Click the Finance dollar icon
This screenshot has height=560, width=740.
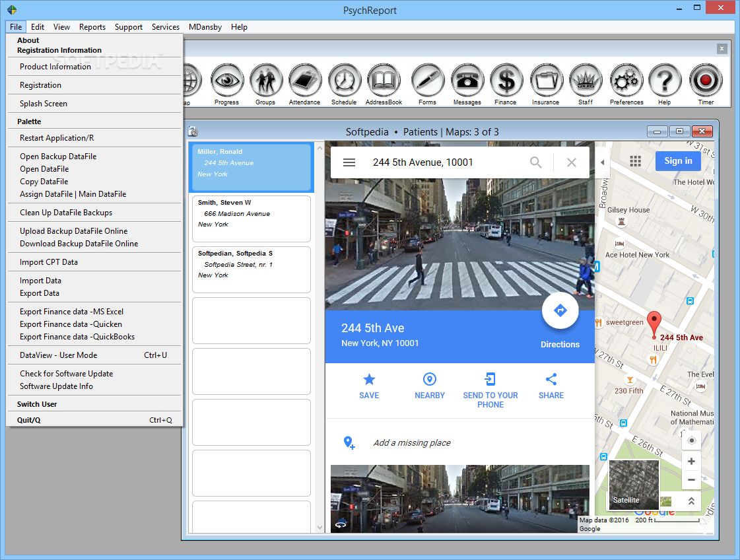506,81
